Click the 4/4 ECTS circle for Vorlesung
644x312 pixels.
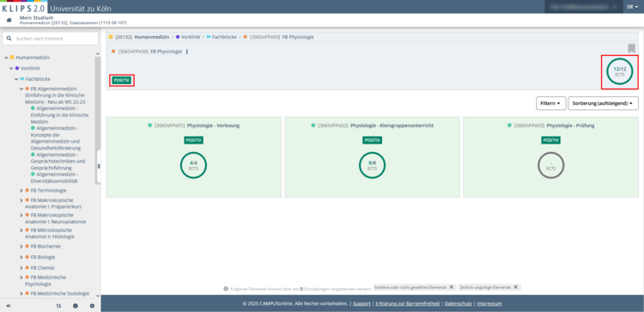click(193, 165)
